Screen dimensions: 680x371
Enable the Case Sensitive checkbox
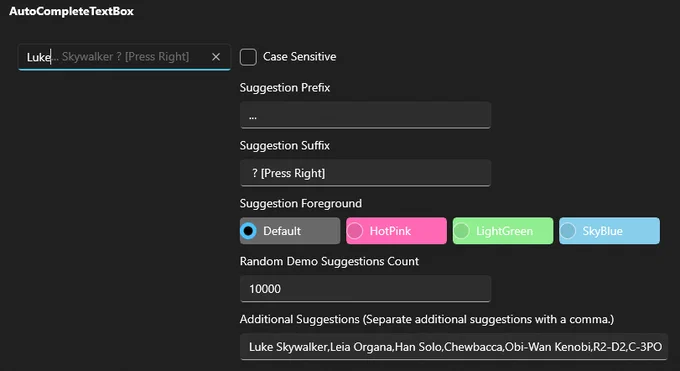pos(248,57)
